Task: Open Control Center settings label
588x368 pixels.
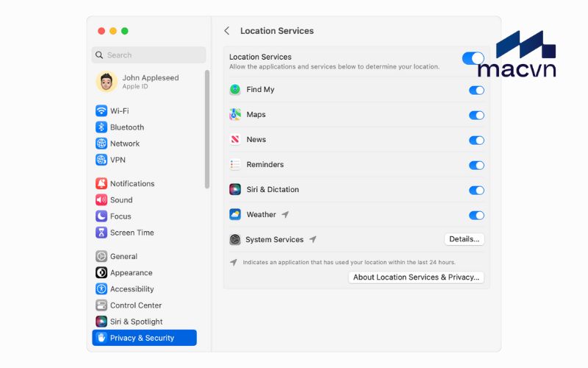Action: click(136, 305)
